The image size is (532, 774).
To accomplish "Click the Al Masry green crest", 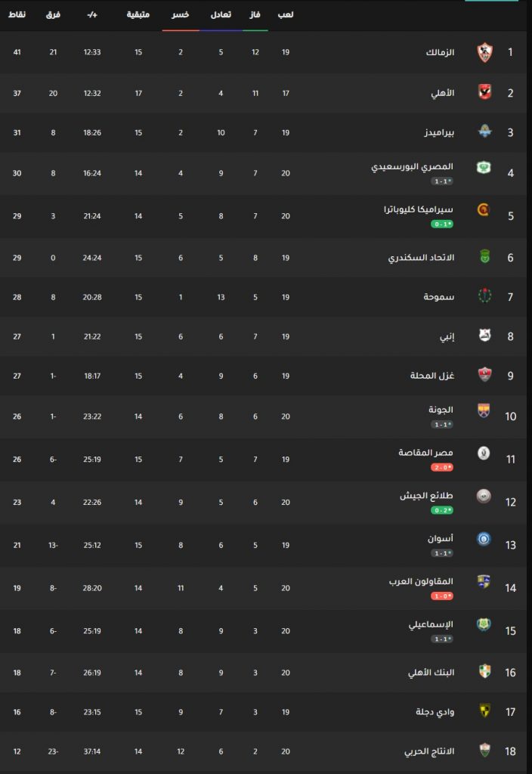I will pos(484,167).
